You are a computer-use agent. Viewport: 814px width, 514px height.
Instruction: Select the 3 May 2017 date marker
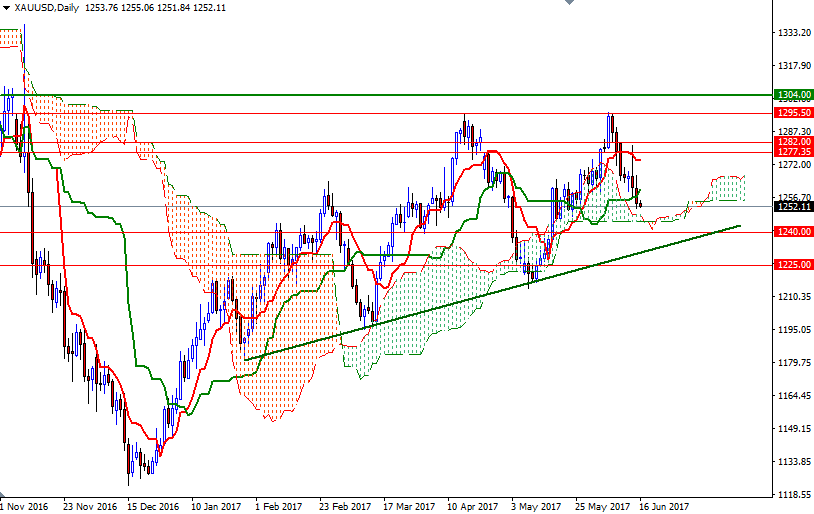[536, 506]
